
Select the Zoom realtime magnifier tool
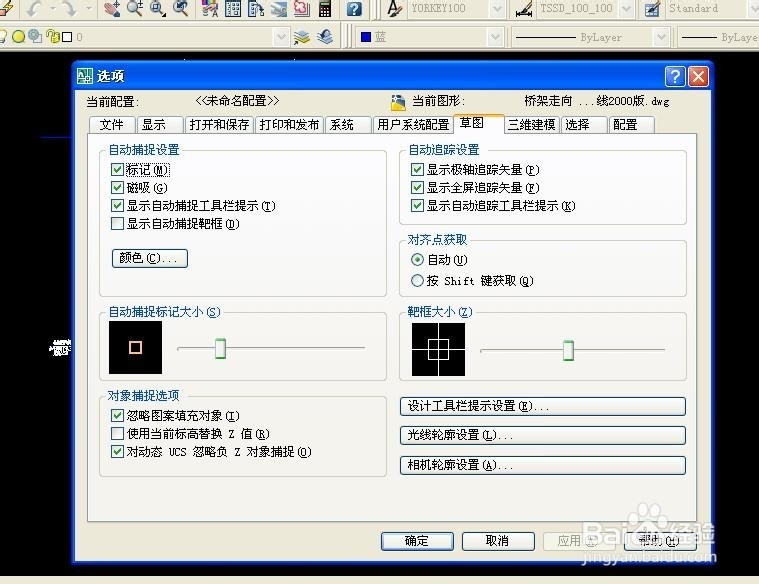[135, 8]
